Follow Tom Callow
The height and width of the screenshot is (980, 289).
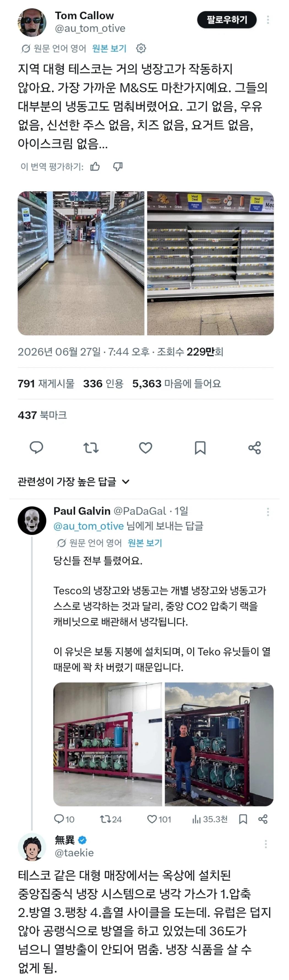tap(227, 20)
